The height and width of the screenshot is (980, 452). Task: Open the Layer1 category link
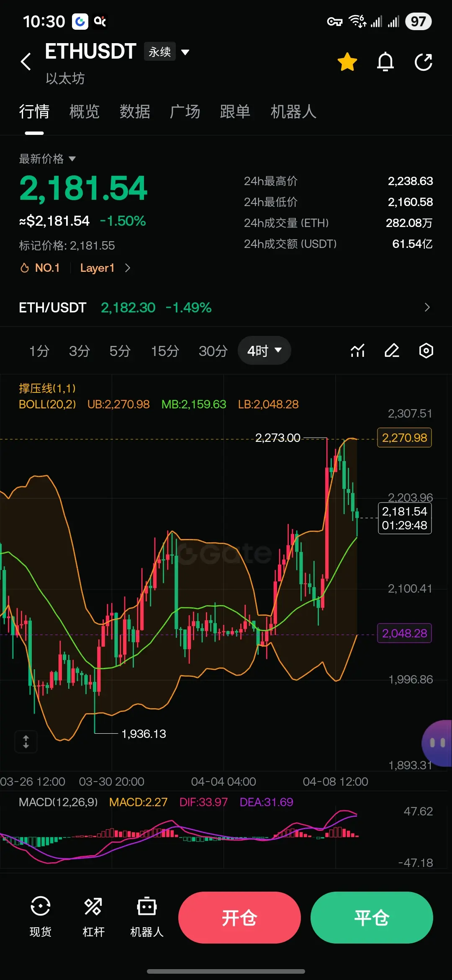click(97, 268)
